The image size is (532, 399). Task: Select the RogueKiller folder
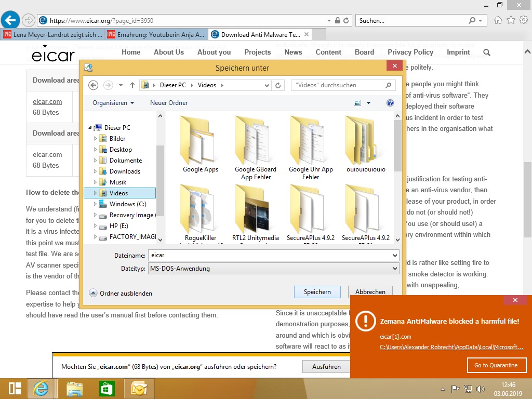(x=201, y=213)
